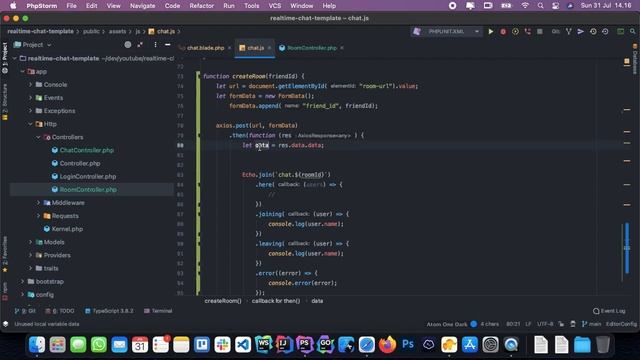
Task: Run the PHPUNIT.XML configuration with the play button
Action: coord(491,31)
